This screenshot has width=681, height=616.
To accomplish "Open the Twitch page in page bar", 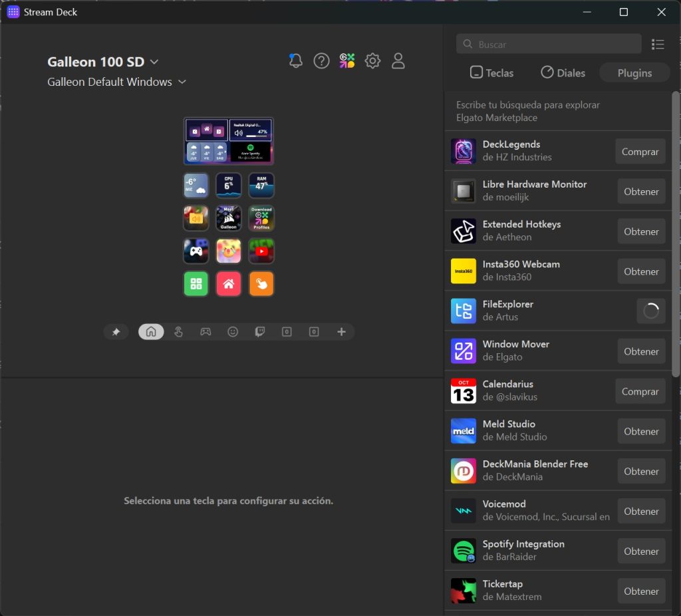I will (260, 332).
